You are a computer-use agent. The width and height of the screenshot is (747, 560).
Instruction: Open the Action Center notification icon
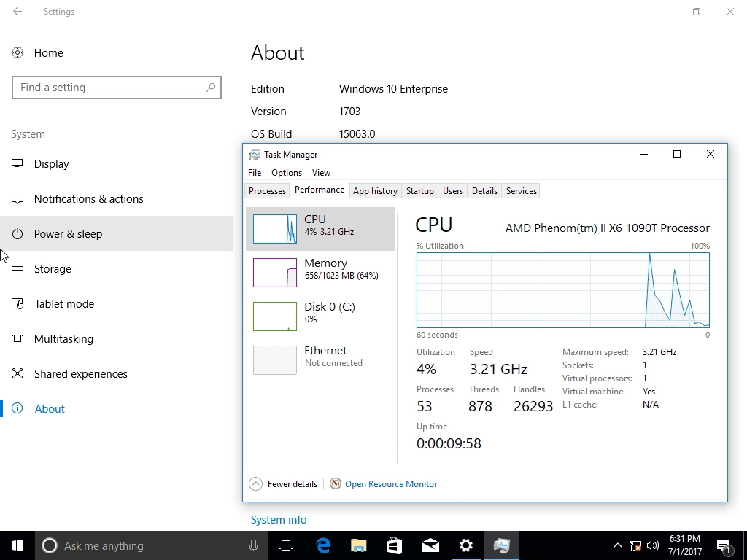pos(724,545)
